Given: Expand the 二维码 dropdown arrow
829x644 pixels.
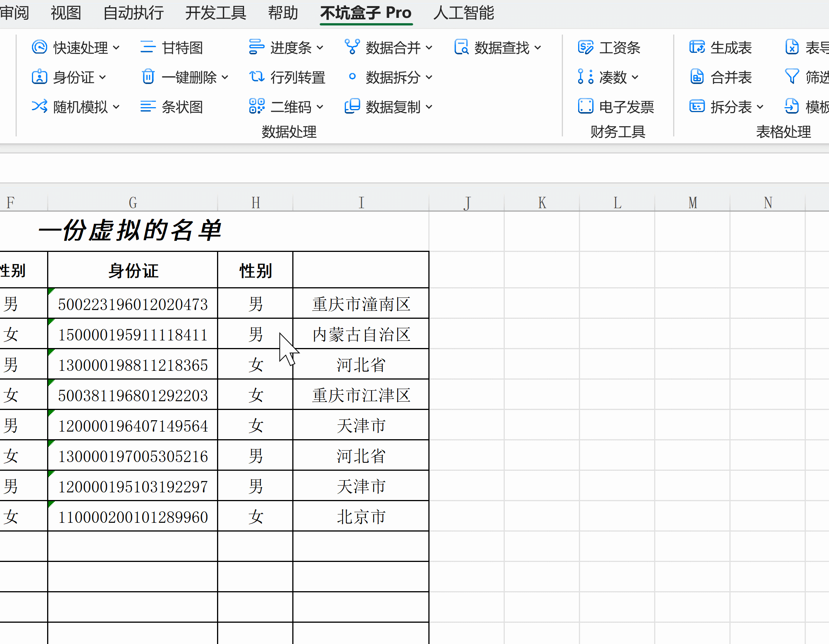Looking at the screenshot, I should (320, 108).
